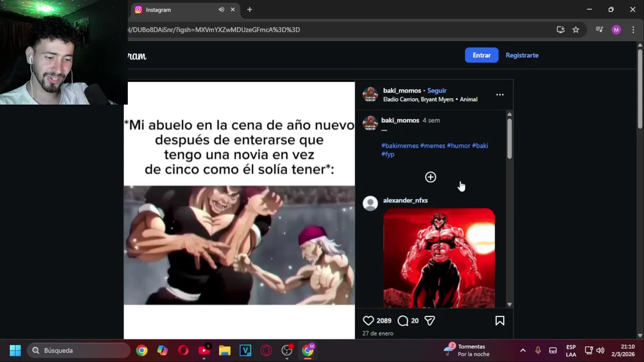Show hidden system tray icons
The height and width of the screenshot is (362, 644).
point(523,350)
